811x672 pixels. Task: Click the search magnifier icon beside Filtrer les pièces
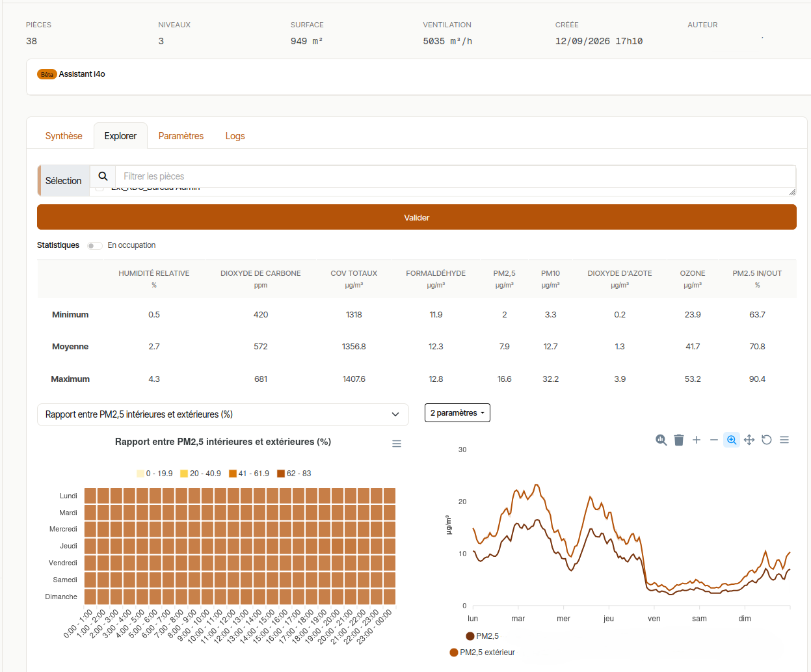(103, 176)
